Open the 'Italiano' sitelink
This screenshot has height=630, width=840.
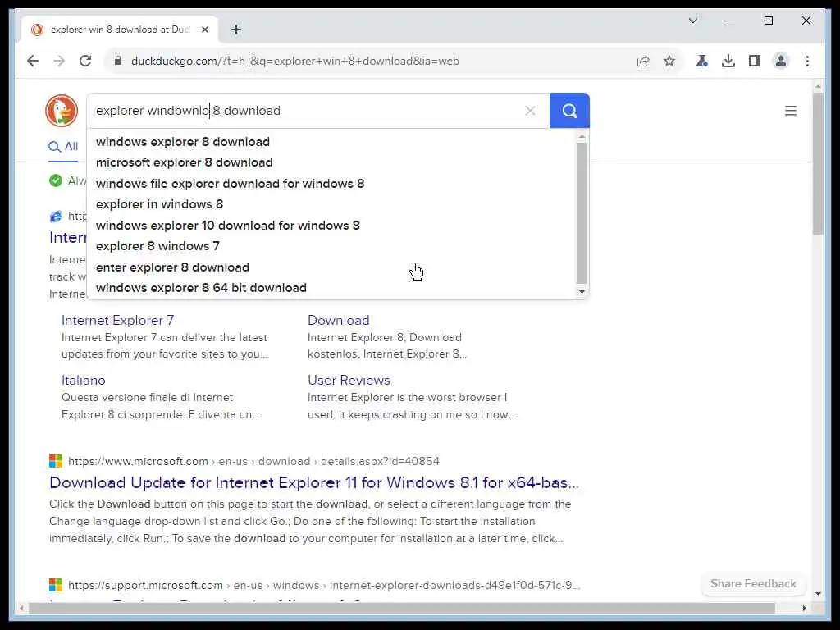coord(83,381)
